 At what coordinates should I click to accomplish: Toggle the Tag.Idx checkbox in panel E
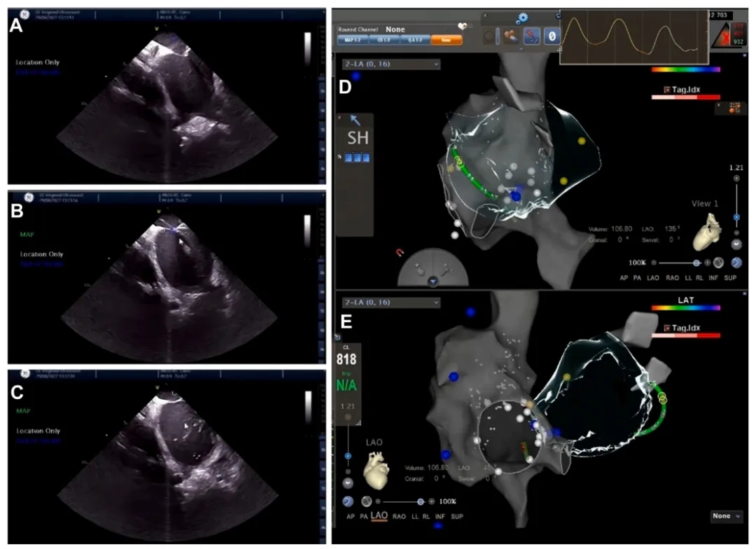(x=667, y=328)
